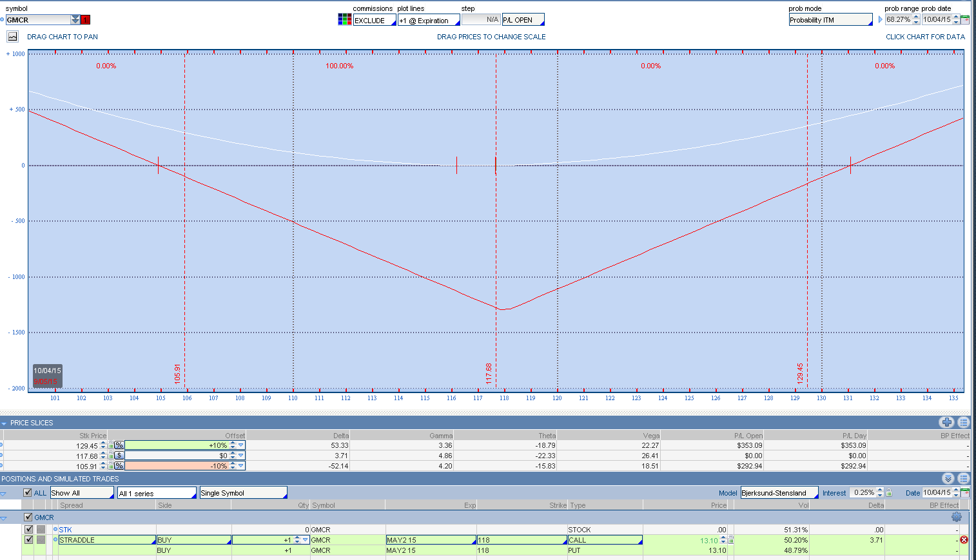Click the step N/A field
The image size is (976, 560).
(481, 20)
